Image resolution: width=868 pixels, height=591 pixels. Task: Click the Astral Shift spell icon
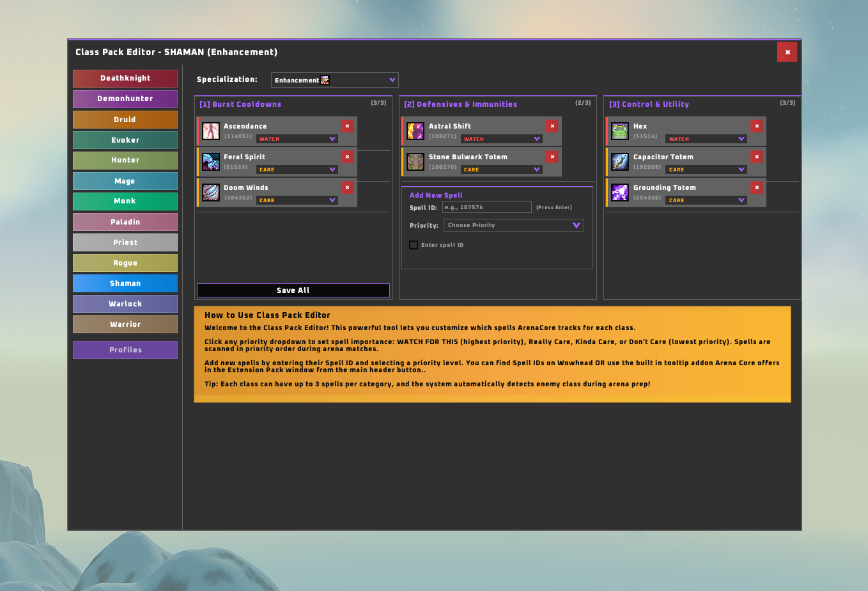(415, 130)
